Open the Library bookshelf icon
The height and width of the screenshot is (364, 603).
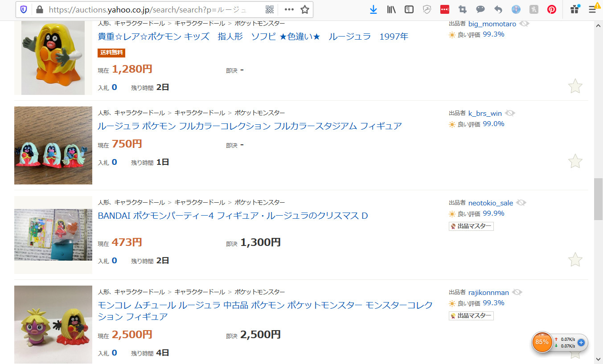[x=391, y=9]
